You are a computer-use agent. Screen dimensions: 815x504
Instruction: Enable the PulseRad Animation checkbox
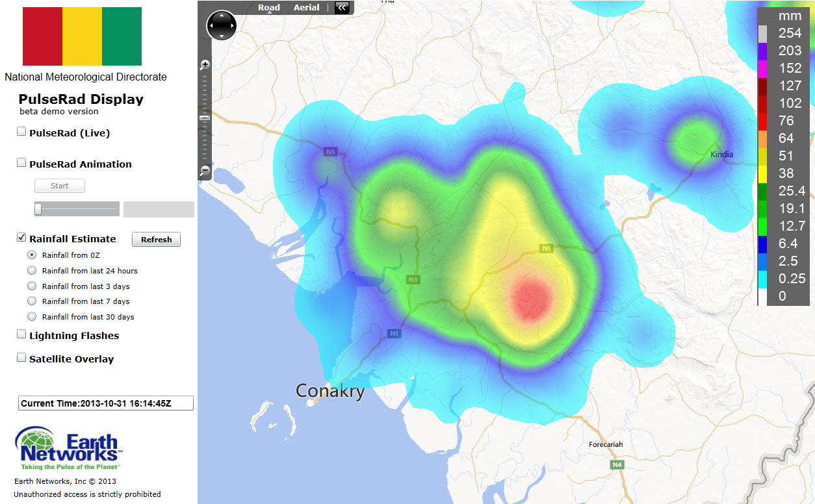click(x=21, y=163)
